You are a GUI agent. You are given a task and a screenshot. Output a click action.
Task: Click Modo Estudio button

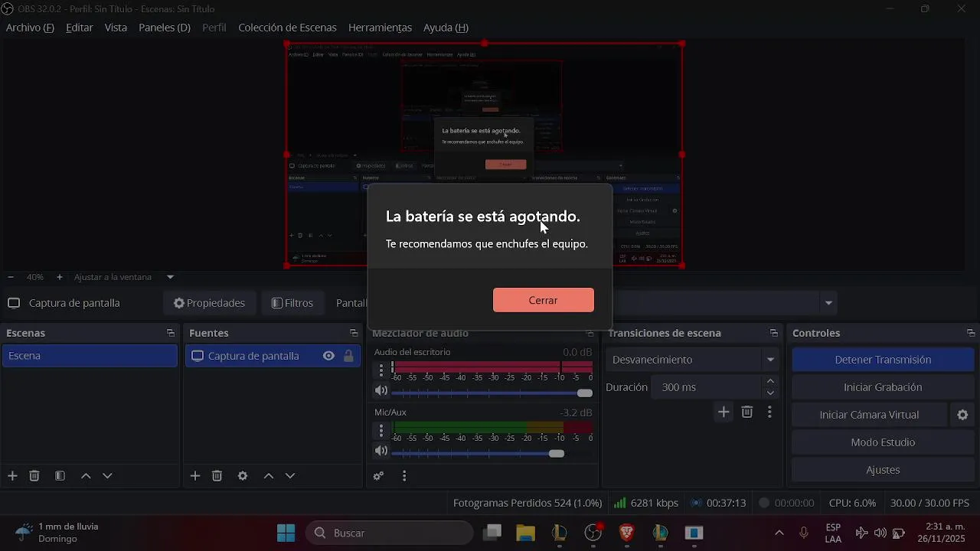(883, 442)
